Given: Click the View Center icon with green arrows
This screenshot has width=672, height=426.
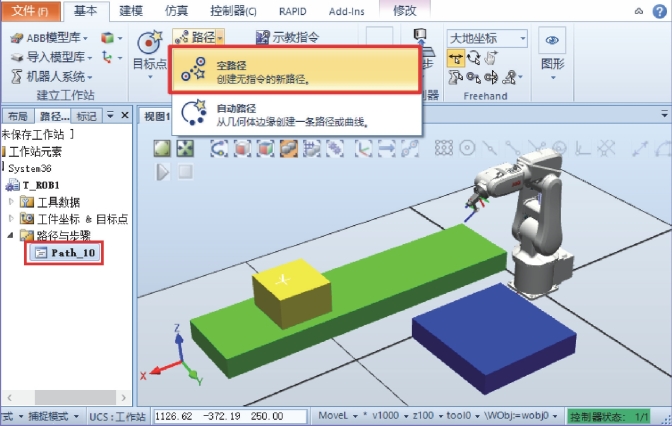Looking at the screenshot, I should tap(185, 148).
